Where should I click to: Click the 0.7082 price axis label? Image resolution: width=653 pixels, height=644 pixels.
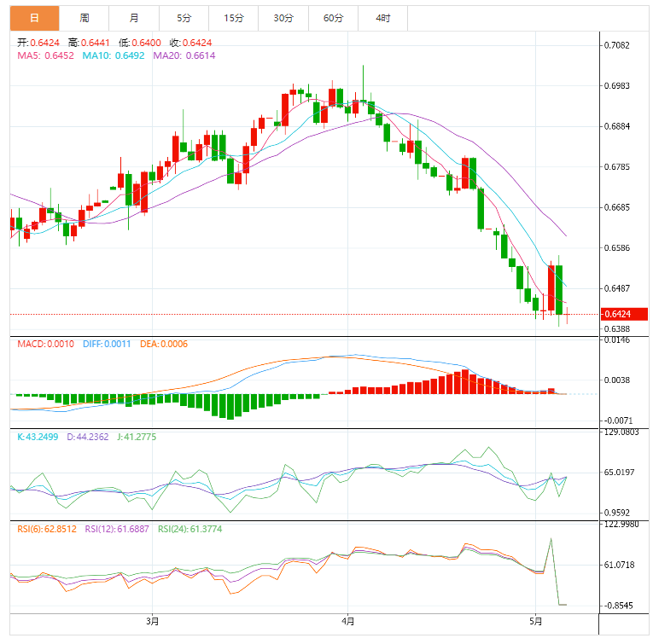tap(617, 45)
